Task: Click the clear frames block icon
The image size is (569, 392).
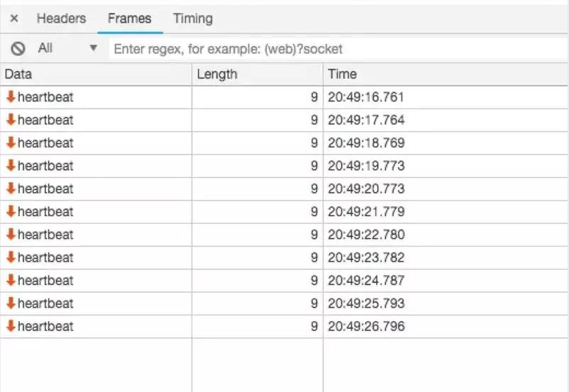Action: (x=18, y=49)
